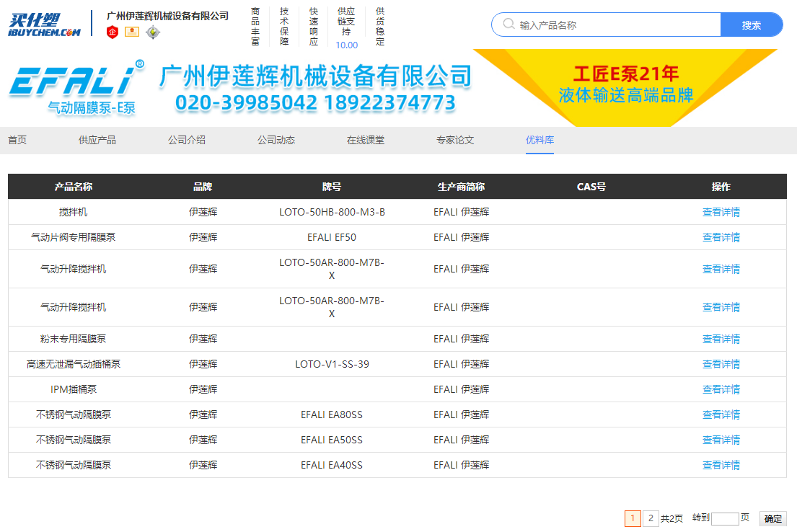Viewport: 797px width, 532px height.
Task: View details for EFALI EF50 pump
Action: 721,237
